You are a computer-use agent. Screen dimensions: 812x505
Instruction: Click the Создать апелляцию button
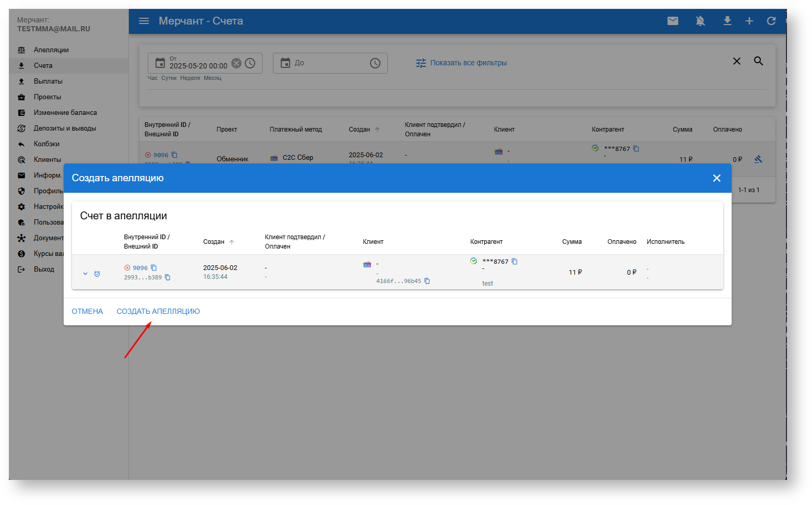[158, 311]
